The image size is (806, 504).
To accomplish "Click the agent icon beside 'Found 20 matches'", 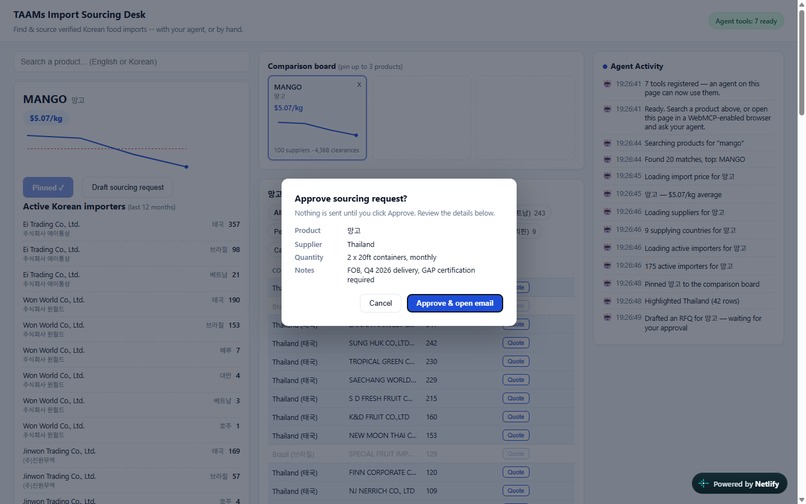I will (607, 159).
